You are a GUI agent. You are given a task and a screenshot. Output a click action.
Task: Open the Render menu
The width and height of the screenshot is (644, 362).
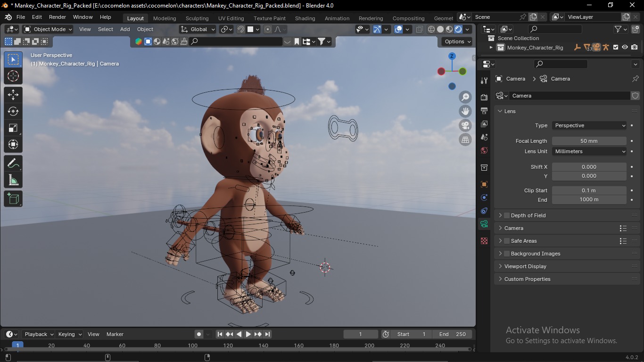pos(58,17)
